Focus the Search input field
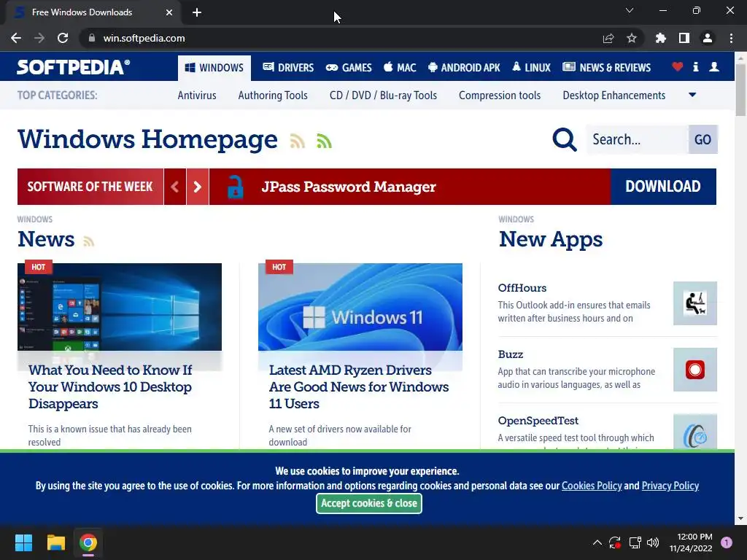The height and width of the screenshot is (560, 747). point(638,139)
